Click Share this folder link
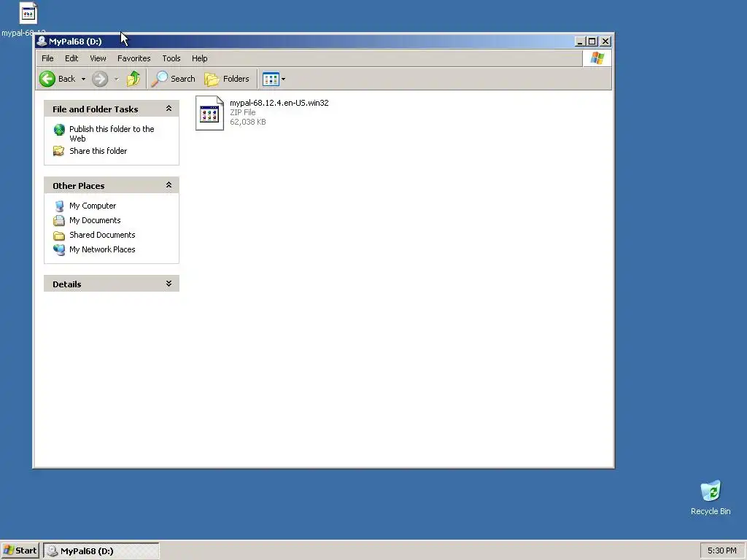The image size is (747, 560). pos(98,151)
